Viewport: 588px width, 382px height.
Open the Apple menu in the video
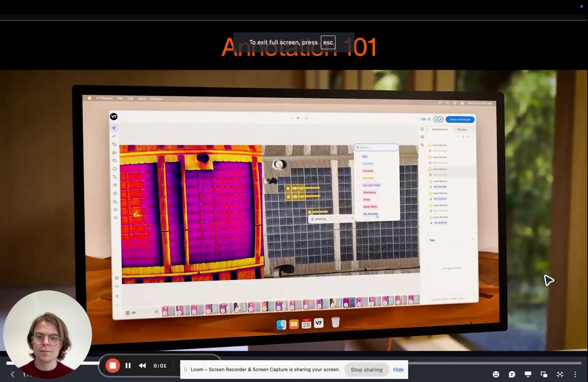(90, 98)
